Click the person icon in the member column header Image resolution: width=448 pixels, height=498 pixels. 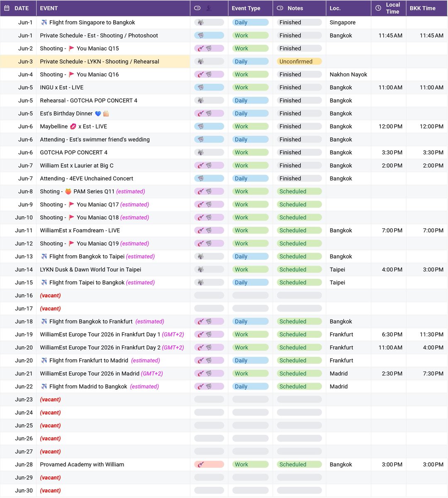[209, 8]
